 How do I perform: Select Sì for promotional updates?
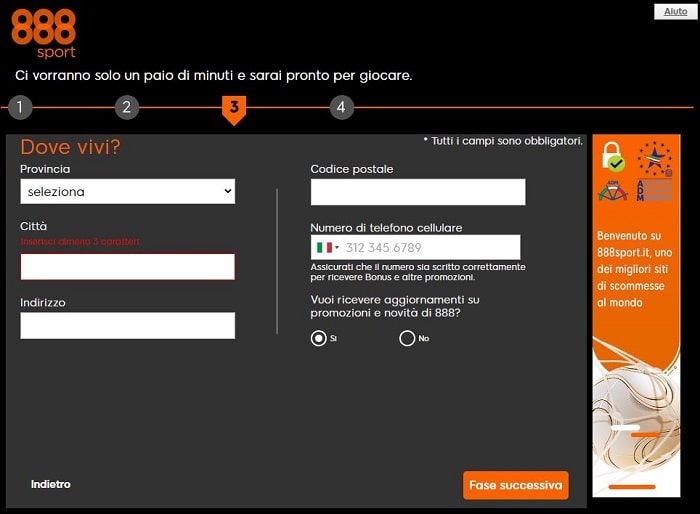[318, 338]
